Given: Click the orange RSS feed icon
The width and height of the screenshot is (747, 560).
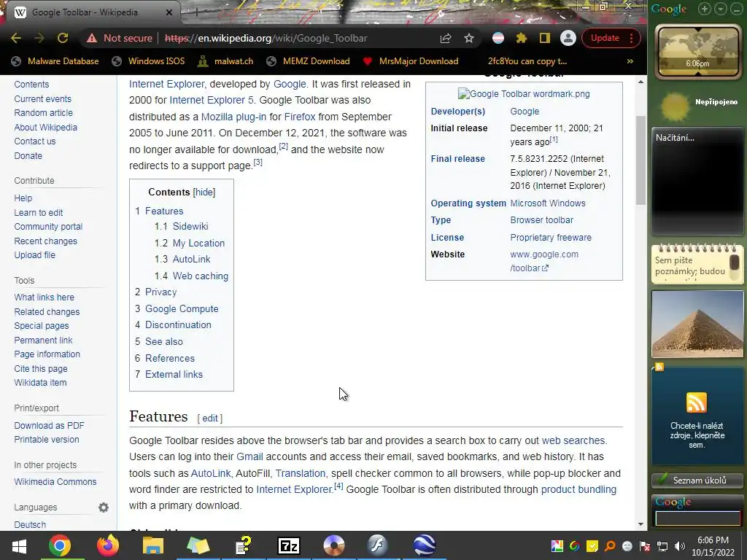Looking at the screenshot, I should [697, 402].
